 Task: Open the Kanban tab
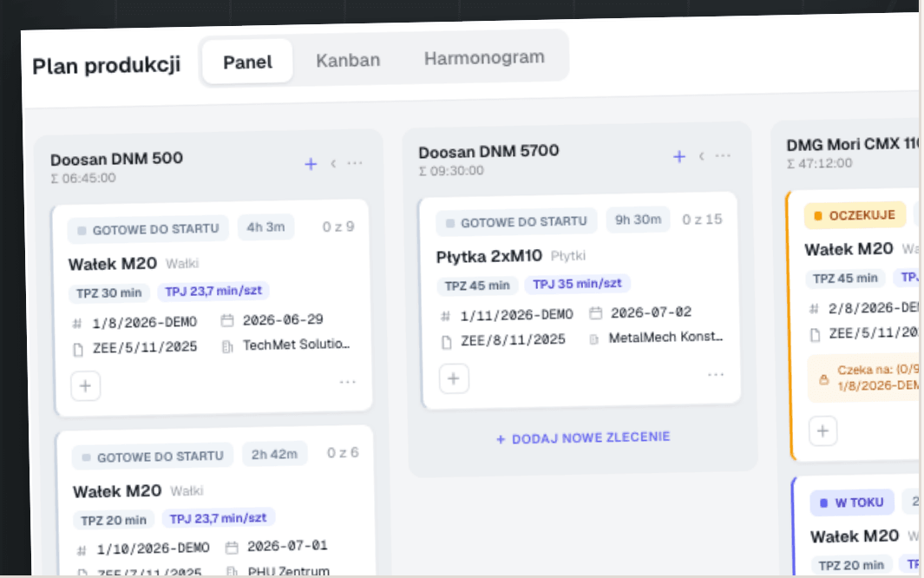tap(348, 60)
